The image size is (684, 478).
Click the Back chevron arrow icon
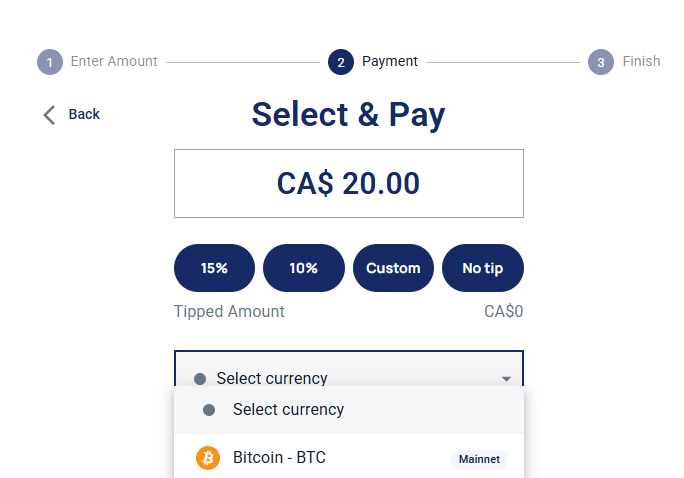(49, 115)
